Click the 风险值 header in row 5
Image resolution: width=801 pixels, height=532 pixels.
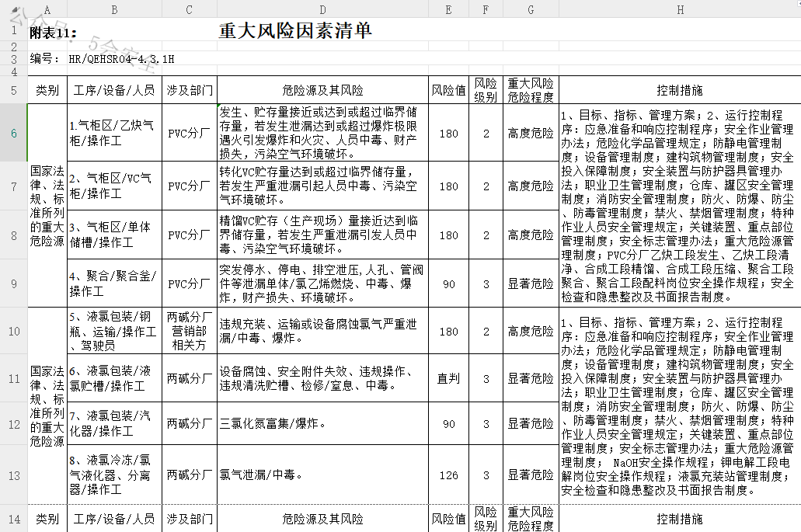448,90
